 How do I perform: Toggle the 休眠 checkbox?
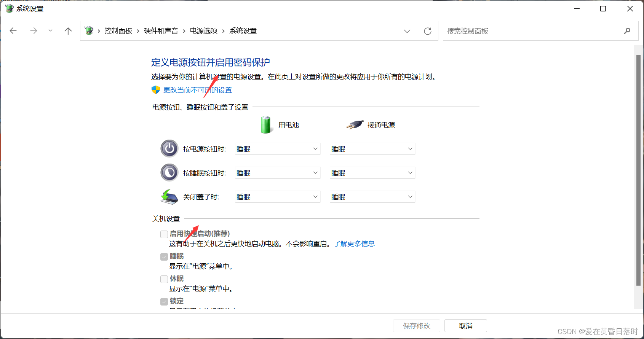tap(164, 279)
